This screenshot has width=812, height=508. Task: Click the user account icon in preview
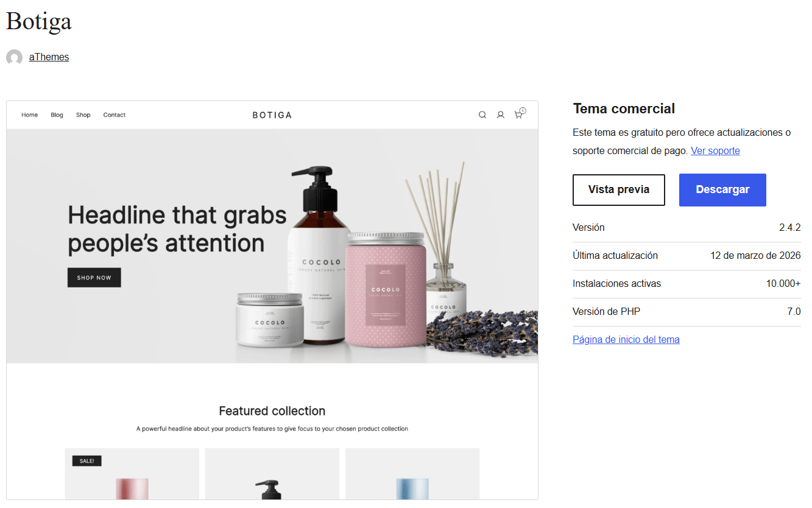pyautogui.click(x=500, y=115)
